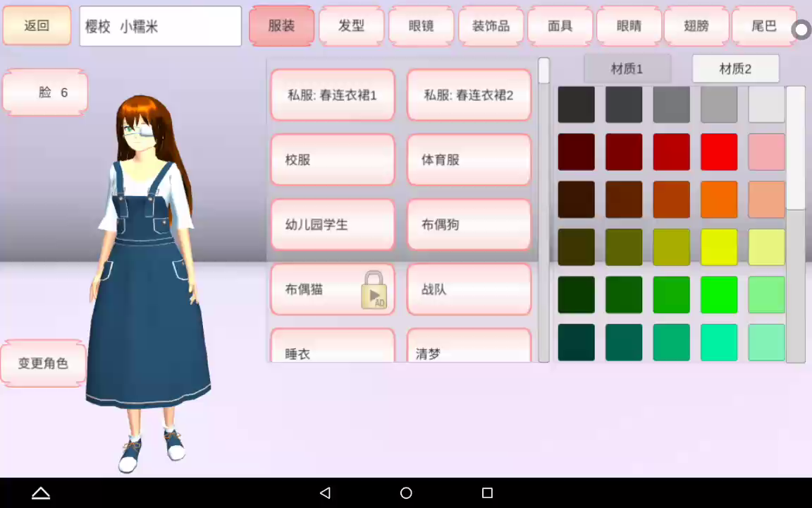812x508 pixels.
Task: Select 私服: 春连衣裙2 outfit
Action: pyautogui.click(x=469, y=95)
